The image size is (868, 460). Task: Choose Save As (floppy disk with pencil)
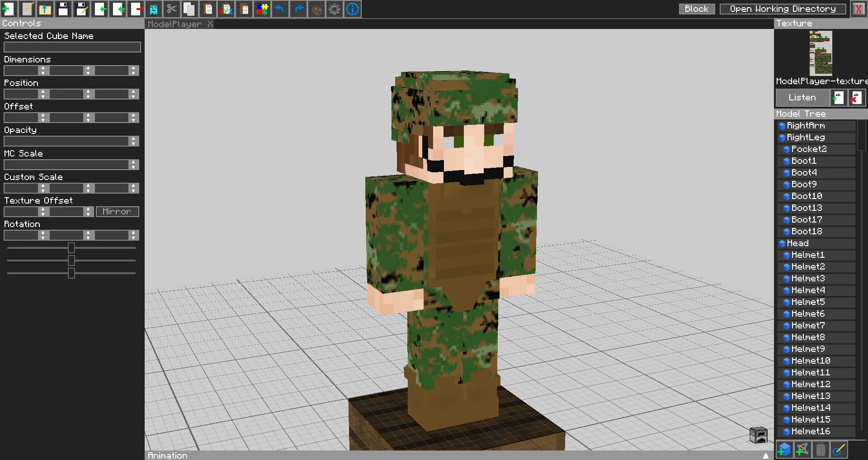tap(81, 9)
